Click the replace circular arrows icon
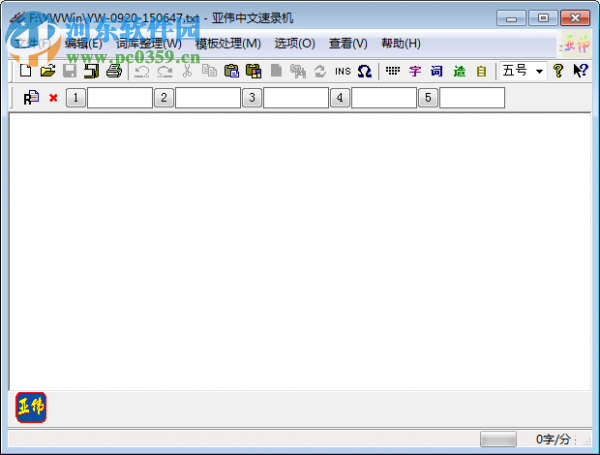 point(320,71)
